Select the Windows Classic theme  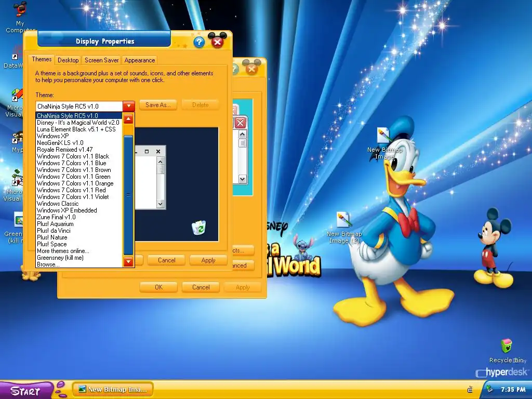pos(79,204)
